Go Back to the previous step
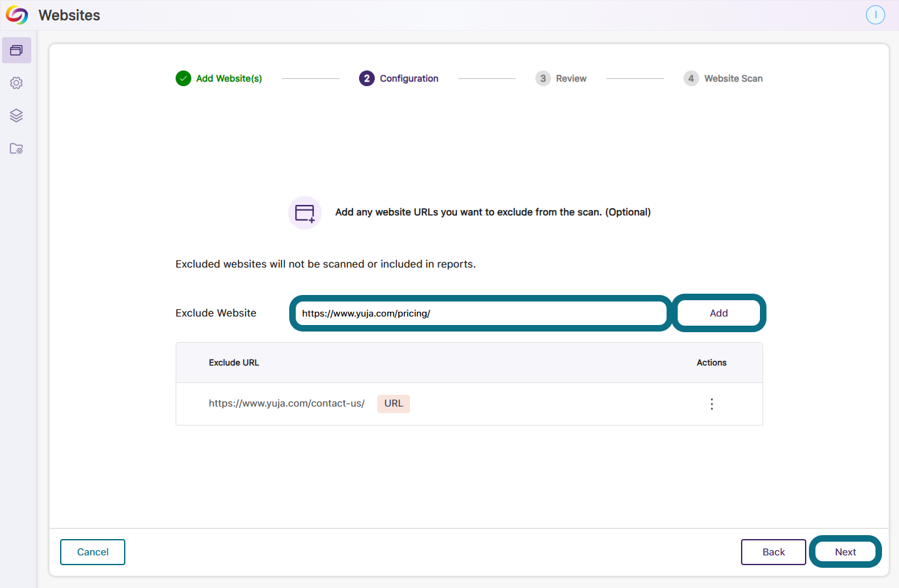 [x=774, y=552]
